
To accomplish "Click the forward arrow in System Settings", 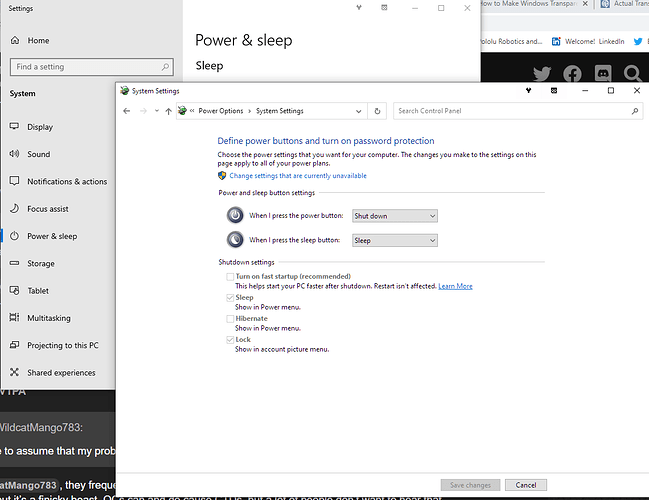I will (x=143, y=111).
